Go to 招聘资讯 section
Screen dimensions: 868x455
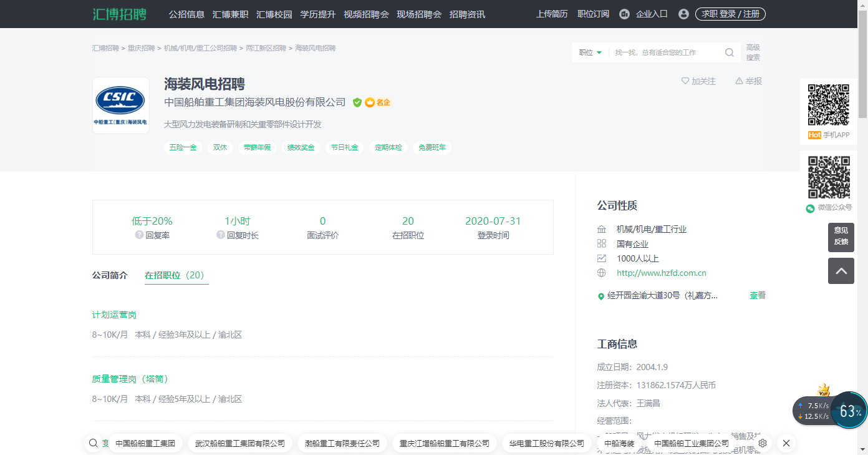[x=467, y=14]
